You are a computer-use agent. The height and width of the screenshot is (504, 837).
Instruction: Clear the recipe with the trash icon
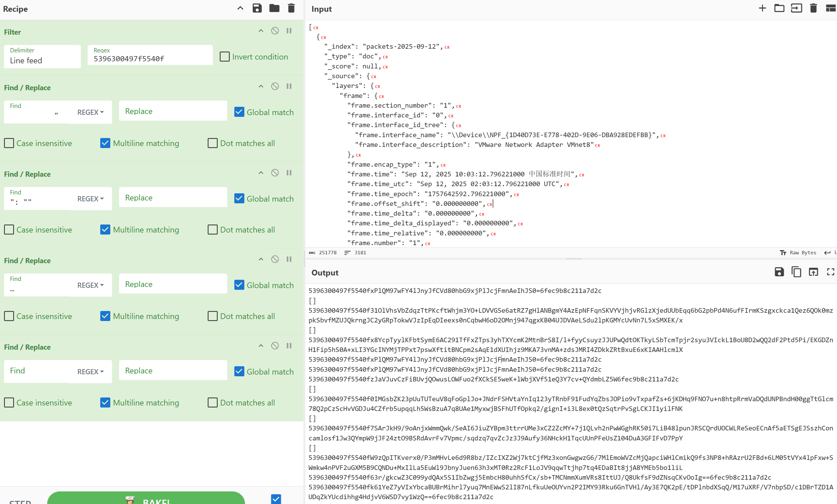[x=291, y=8]
